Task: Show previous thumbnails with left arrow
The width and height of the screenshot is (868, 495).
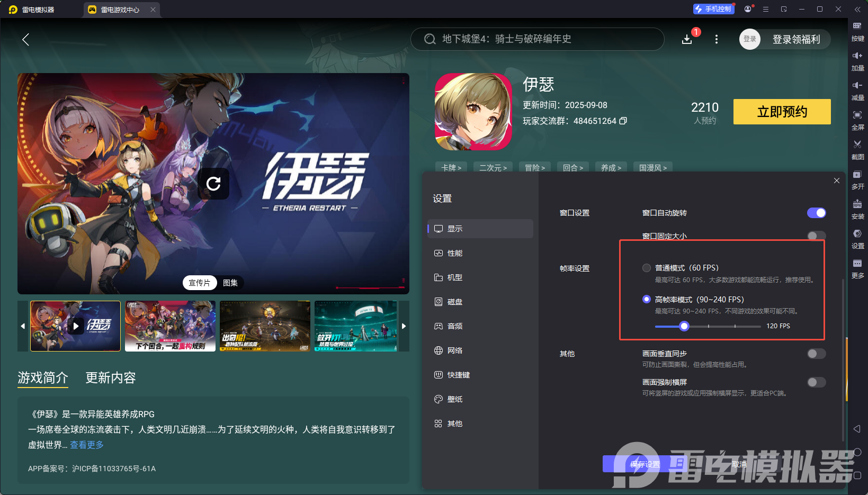Action: (23, 326)
